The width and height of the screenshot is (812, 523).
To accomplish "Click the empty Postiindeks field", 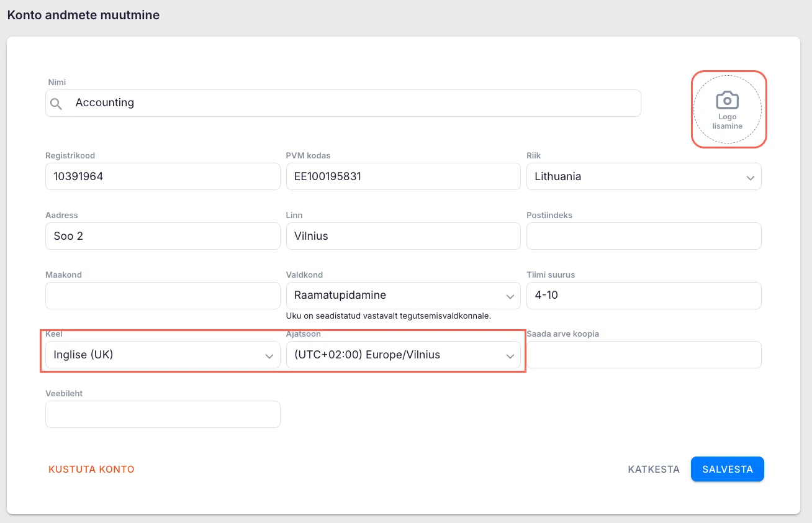I will (x=643, y=237).
